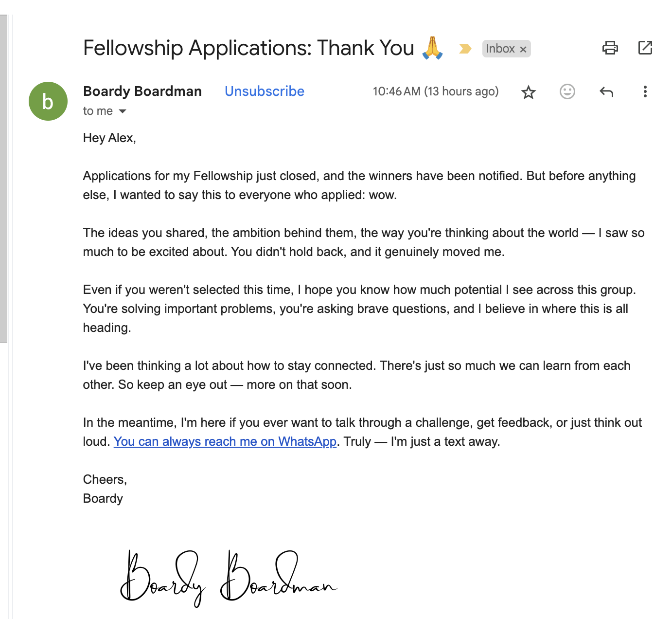
Task: Open the email in a new window
Action: [645, 48]
